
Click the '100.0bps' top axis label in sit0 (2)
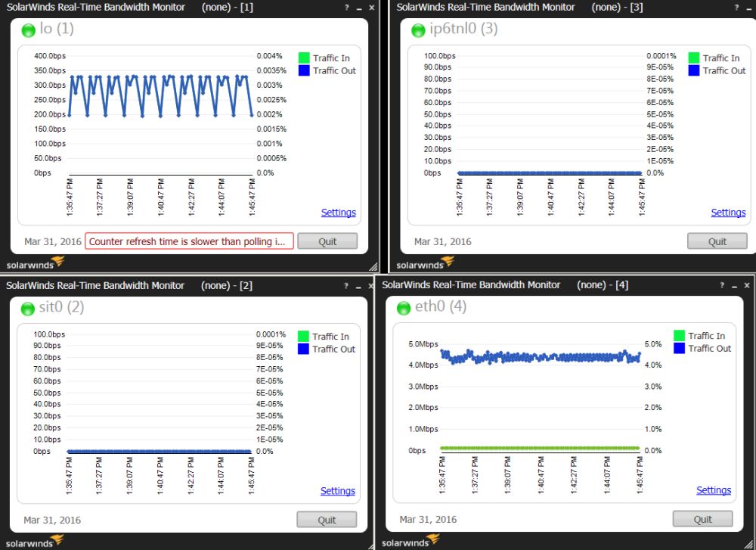pyautogui.click(x=49, y=334)
